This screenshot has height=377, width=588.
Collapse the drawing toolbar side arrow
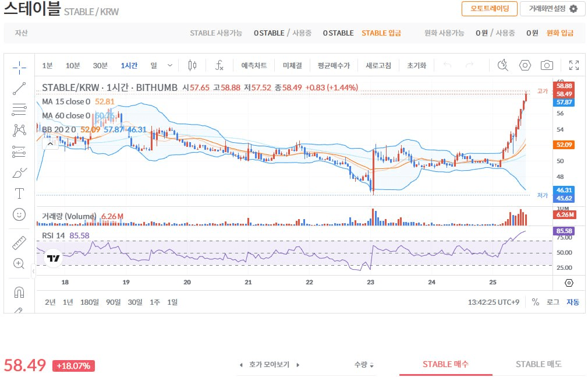click(33, 271)
